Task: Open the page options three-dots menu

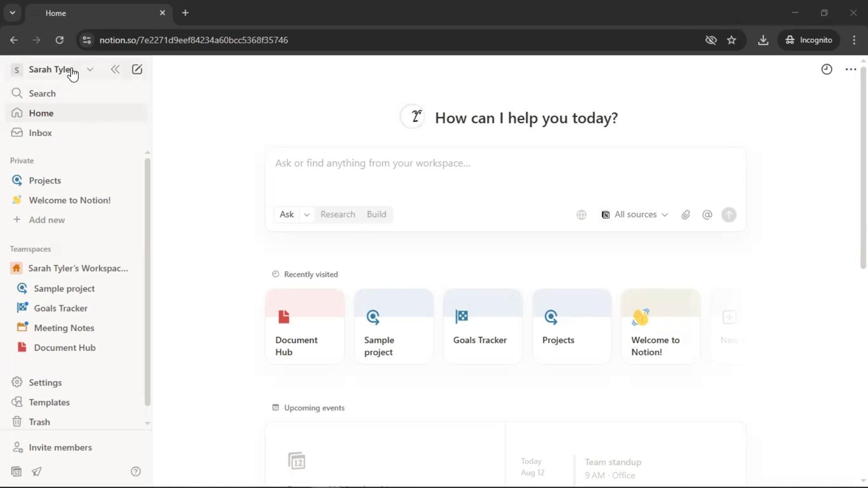Action: tap(850, 70)
